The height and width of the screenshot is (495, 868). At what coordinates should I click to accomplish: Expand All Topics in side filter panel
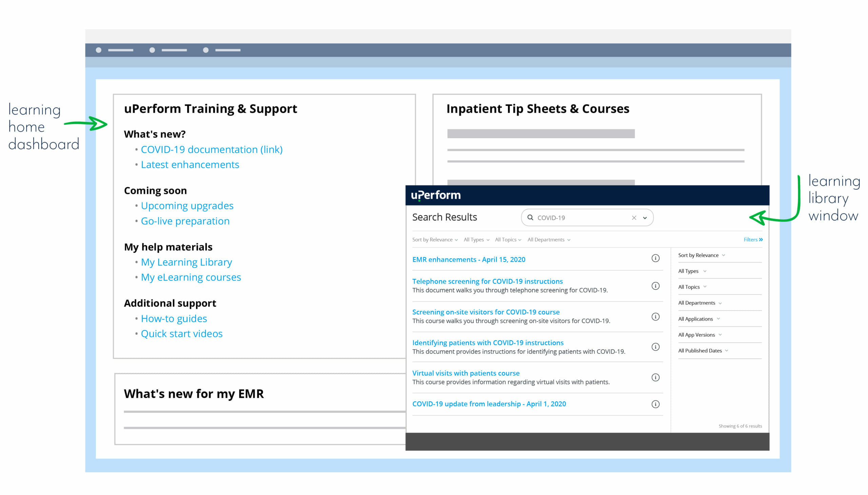(692, 287)
